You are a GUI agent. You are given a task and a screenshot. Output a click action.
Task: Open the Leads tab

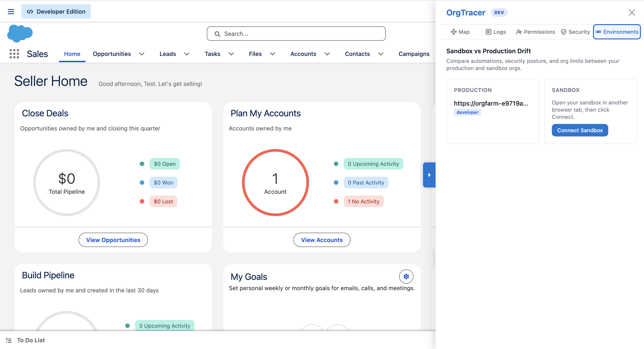pyautogui.click(x=168, y=54)
